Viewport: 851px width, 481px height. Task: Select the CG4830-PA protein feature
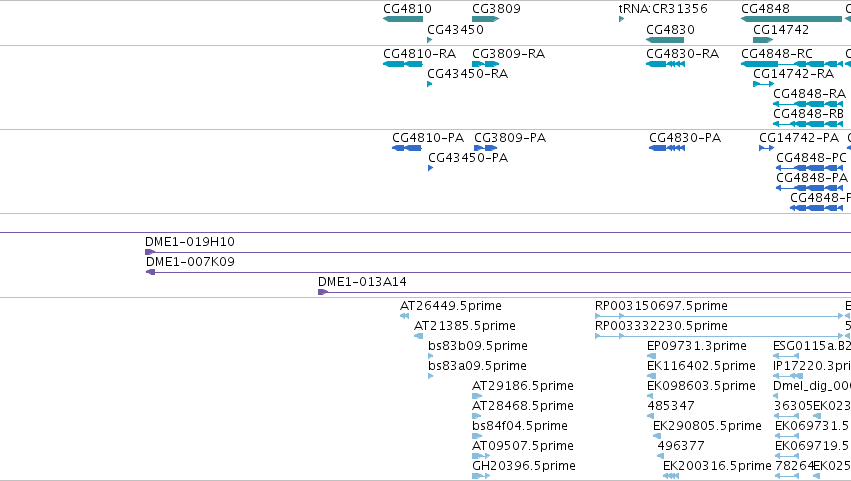(667, 148)
